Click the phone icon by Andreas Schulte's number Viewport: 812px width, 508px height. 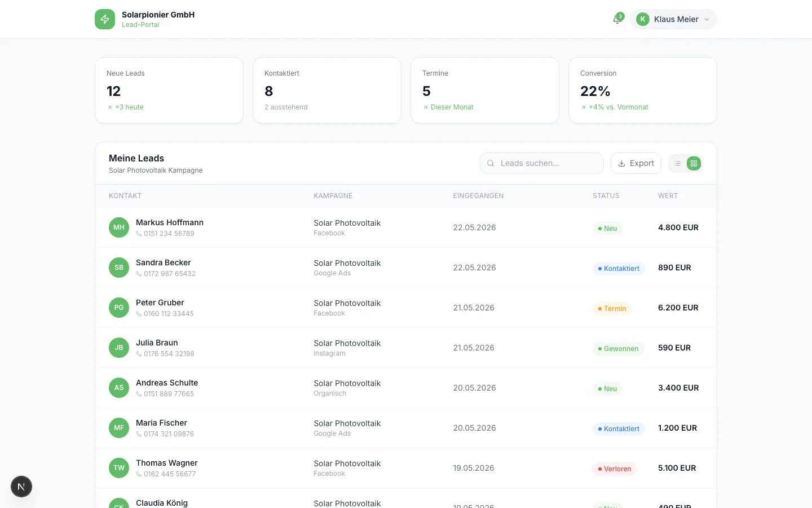point(139,394)
